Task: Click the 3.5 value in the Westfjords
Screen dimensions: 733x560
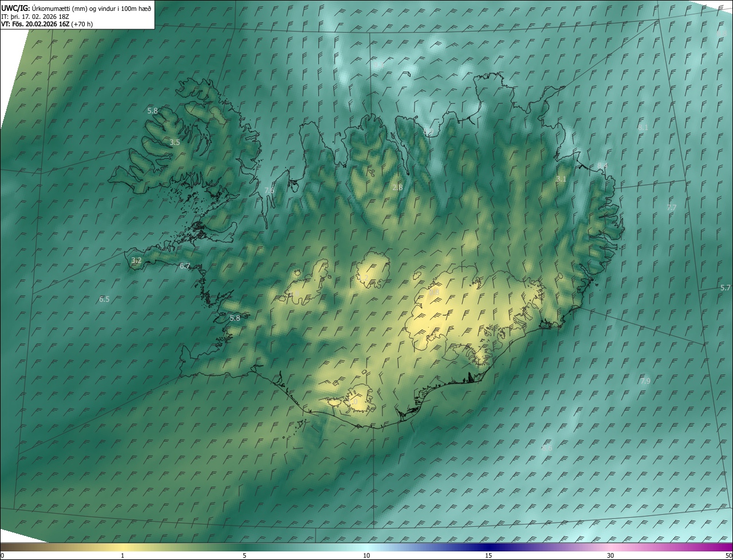Action: click(x=175, y=142)
